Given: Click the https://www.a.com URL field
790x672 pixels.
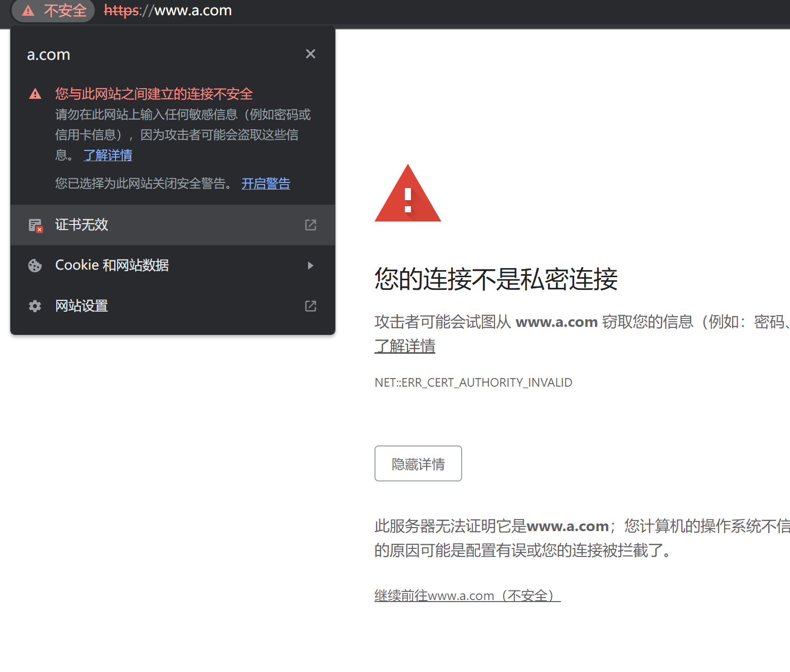Looking at the screenshot, I should 168,11.
